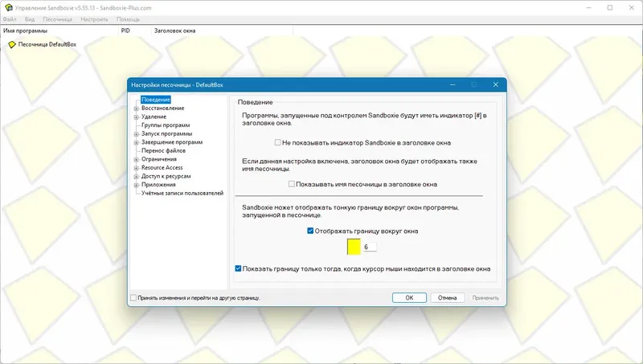Expand the Доступ к ресурсам tree node
The height and width of the screenshot is (364, 643).
point(136,177)
